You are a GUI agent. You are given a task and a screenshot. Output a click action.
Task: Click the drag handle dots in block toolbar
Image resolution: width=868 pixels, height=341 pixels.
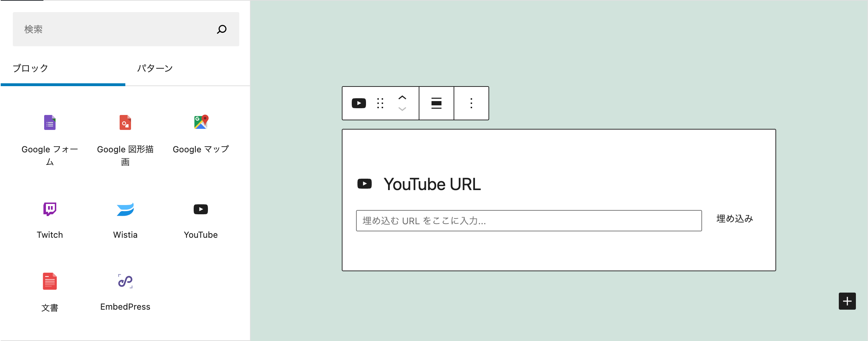(380, 103)
